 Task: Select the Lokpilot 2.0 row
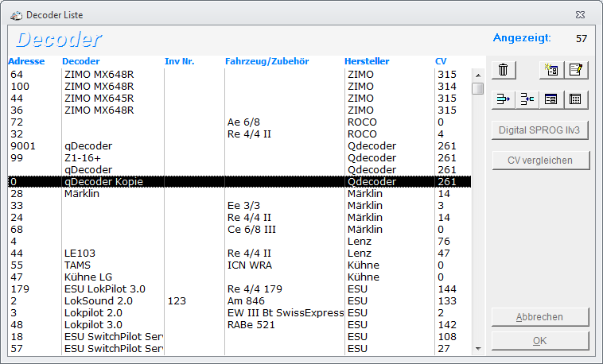(x=239, y=313)
